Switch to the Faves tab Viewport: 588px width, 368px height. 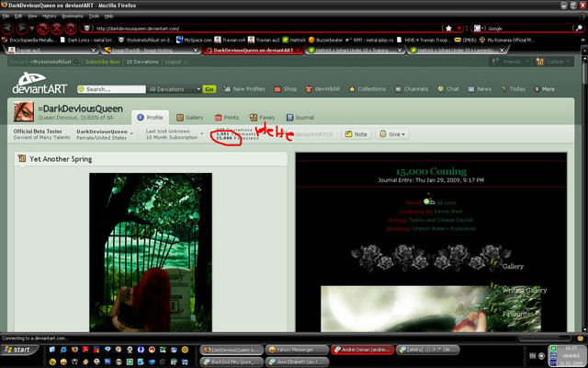[262, 118]
